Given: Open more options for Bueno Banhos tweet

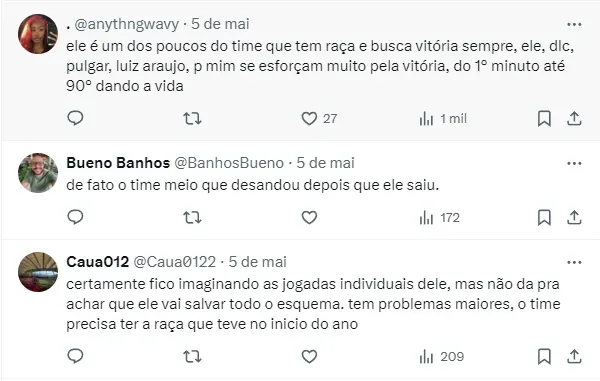Looking at the screenshot, I should (574, 163).
